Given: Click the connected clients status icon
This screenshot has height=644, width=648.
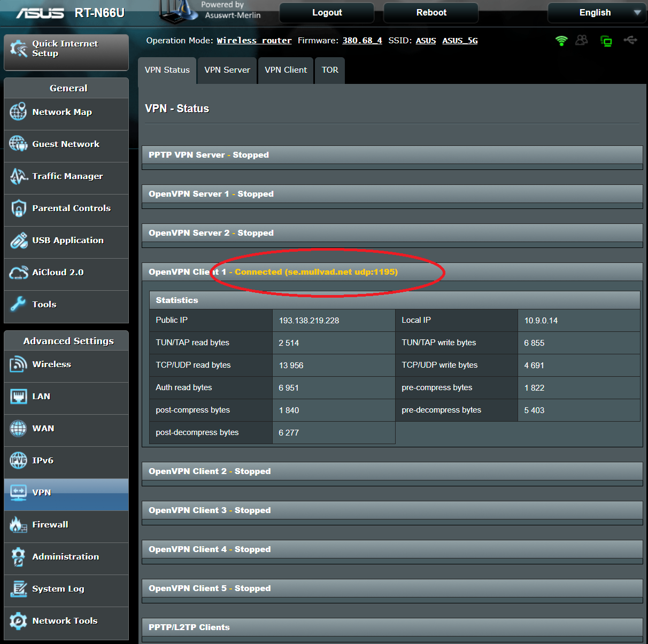Looking at the screenshot, I should pos(582,41).
